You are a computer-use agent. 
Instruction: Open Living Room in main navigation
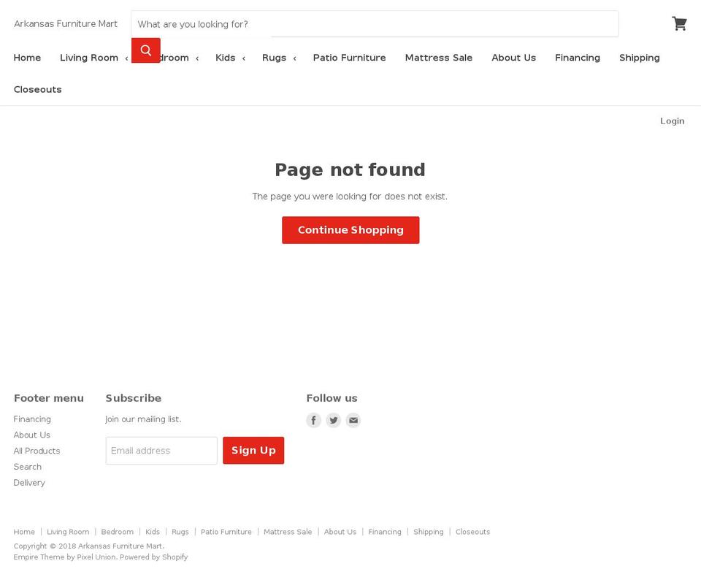click(89, 58)
